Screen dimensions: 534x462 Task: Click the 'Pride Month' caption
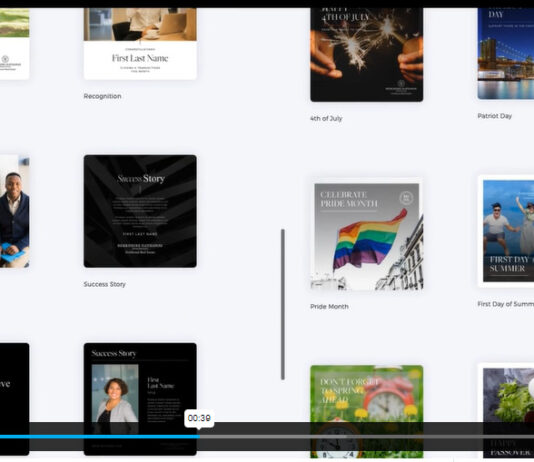tap(329, 307)
